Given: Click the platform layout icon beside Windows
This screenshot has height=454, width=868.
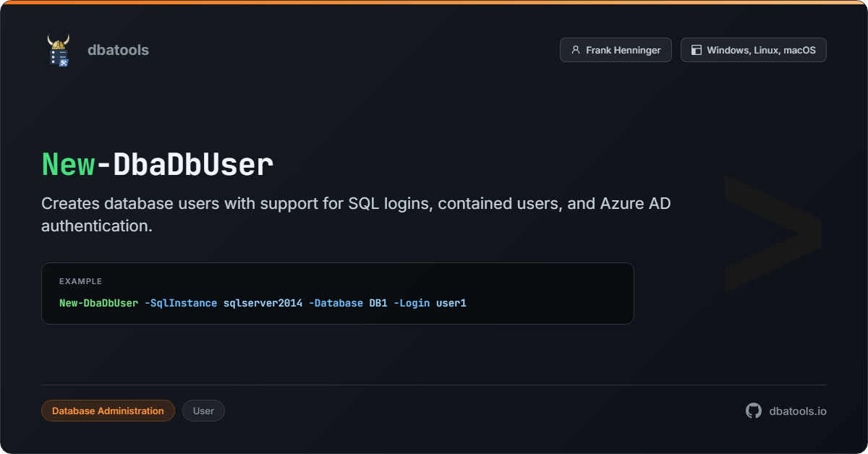Looking at the screenshot, I should (x=697, y=50).
